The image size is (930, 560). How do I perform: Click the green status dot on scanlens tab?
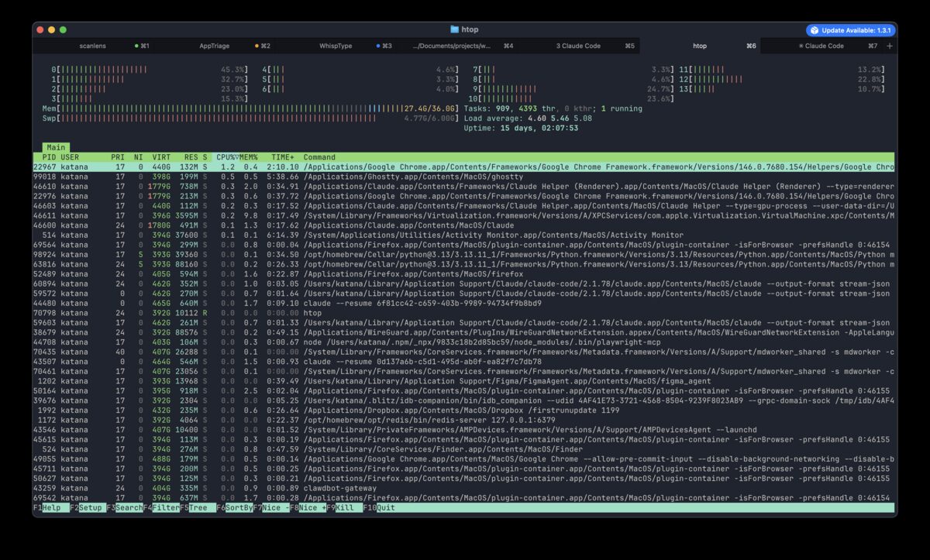[x=136, y=46]
